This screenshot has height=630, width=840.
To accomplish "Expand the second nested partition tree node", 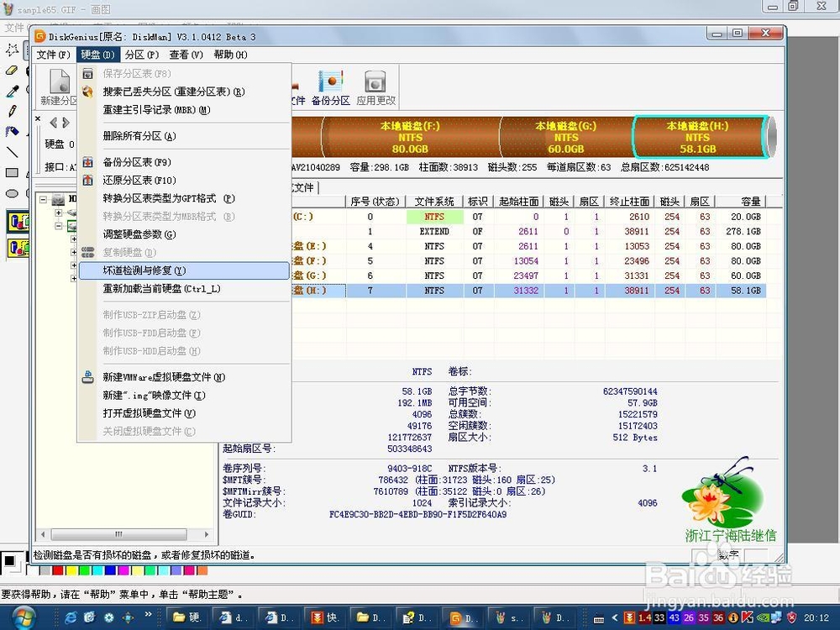I will [x=73, y=252].
